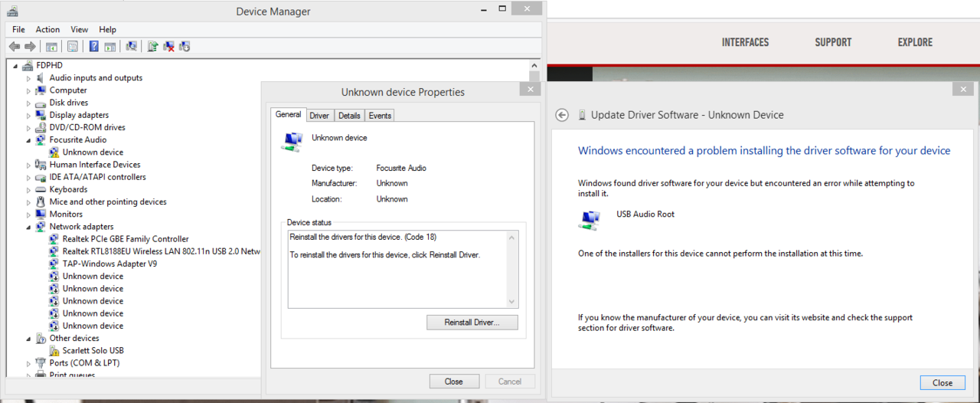The width and height of the screenshot is (980, 403).
Task: Click the Scan for hardware changes toolbar icon
Action: (132, 47)
